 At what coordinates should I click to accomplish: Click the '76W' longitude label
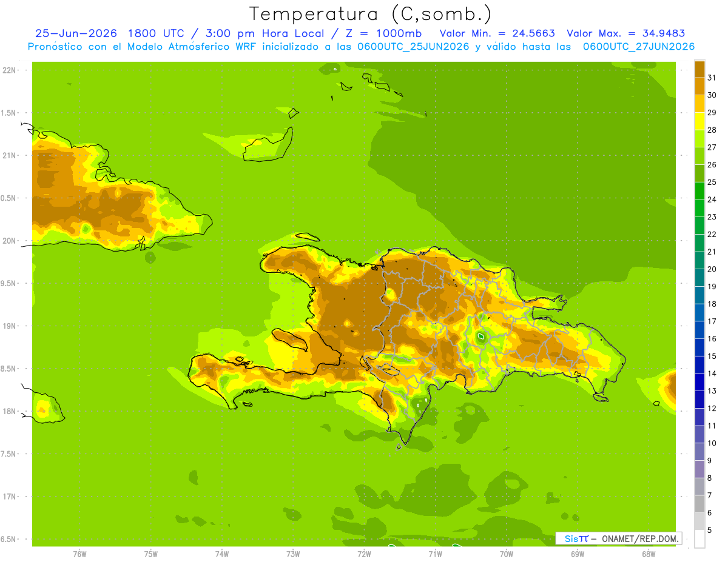click(79, 554)
